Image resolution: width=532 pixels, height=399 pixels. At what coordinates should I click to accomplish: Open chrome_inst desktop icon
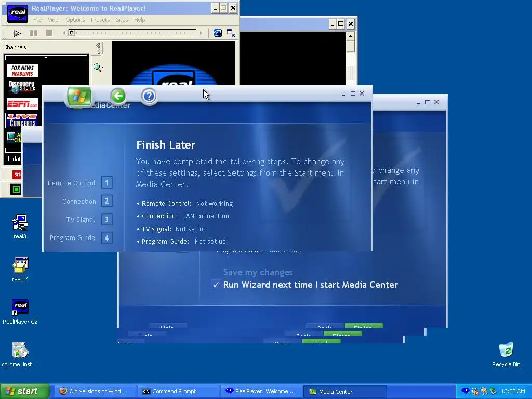(x=20, y=354)
